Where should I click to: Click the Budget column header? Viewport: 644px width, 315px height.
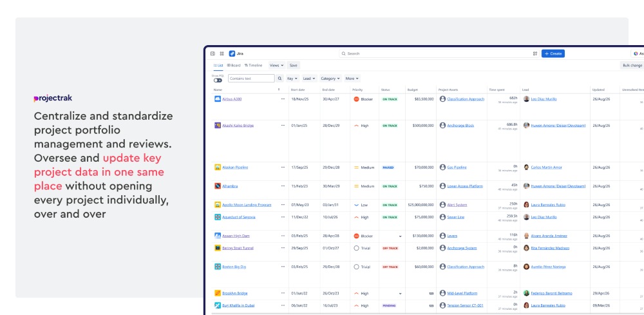click(x=412, y=90)
